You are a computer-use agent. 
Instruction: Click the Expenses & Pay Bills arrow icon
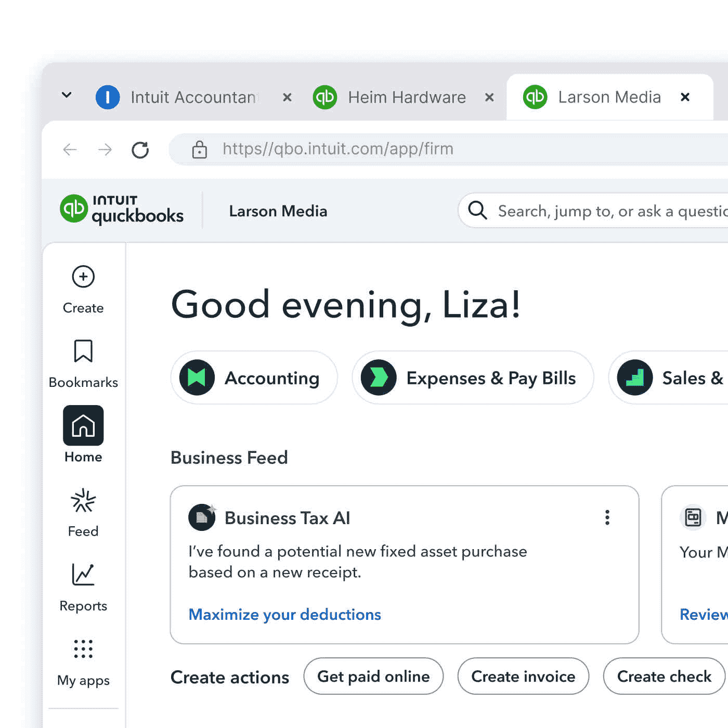click(x=379, y=378)
